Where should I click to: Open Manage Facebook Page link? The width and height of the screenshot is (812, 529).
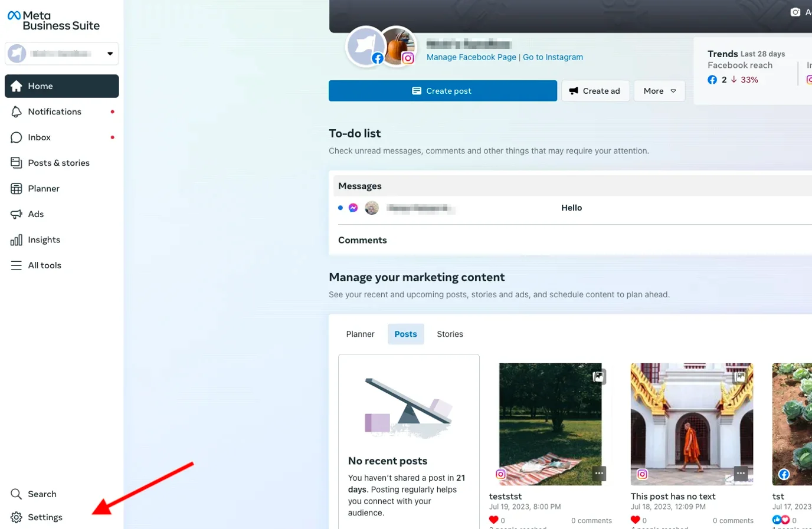[x=472, y=57]
